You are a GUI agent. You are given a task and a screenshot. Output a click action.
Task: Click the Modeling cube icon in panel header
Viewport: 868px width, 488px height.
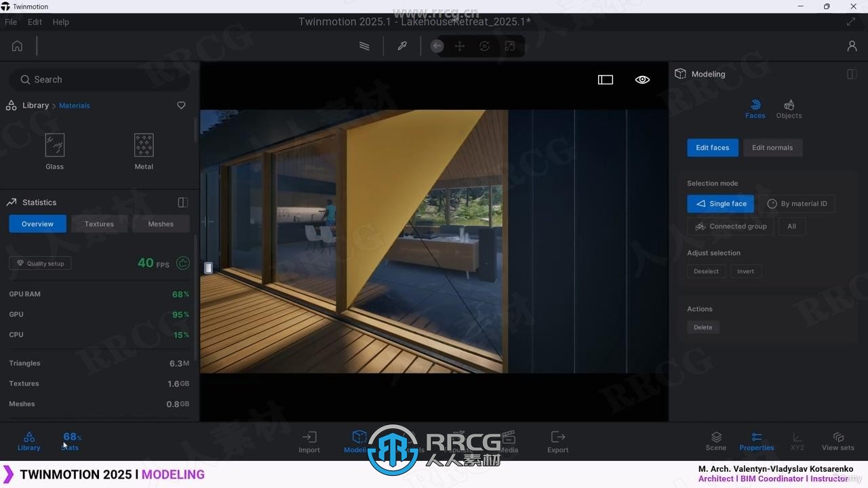[680, 74]
